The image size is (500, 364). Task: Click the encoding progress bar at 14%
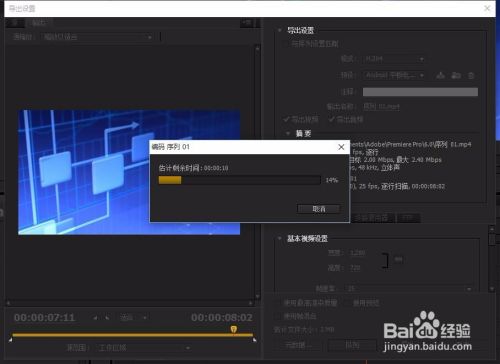[x=239, y=180]
